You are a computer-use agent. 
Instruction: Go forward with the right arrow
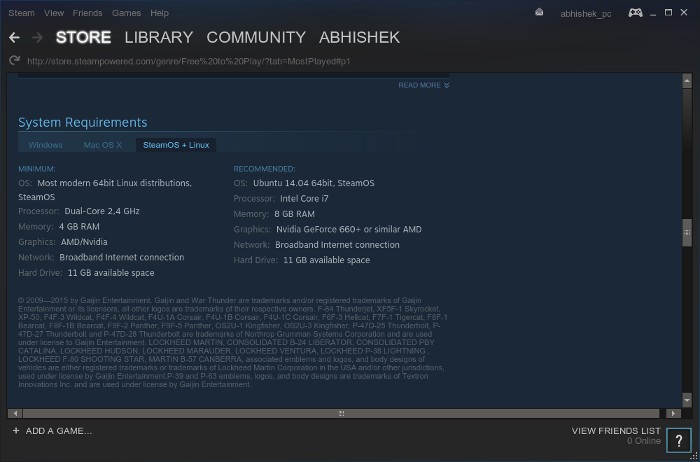pos(38,37)
